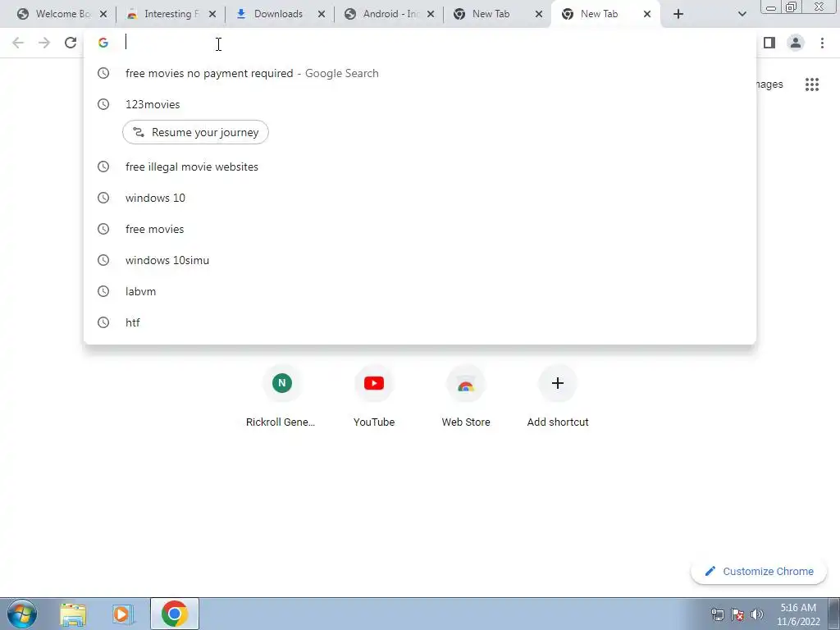The width and height of the screenshot is (840, 630).
Task: Open the Web Store shortcut
Action: tap(466, 396)
